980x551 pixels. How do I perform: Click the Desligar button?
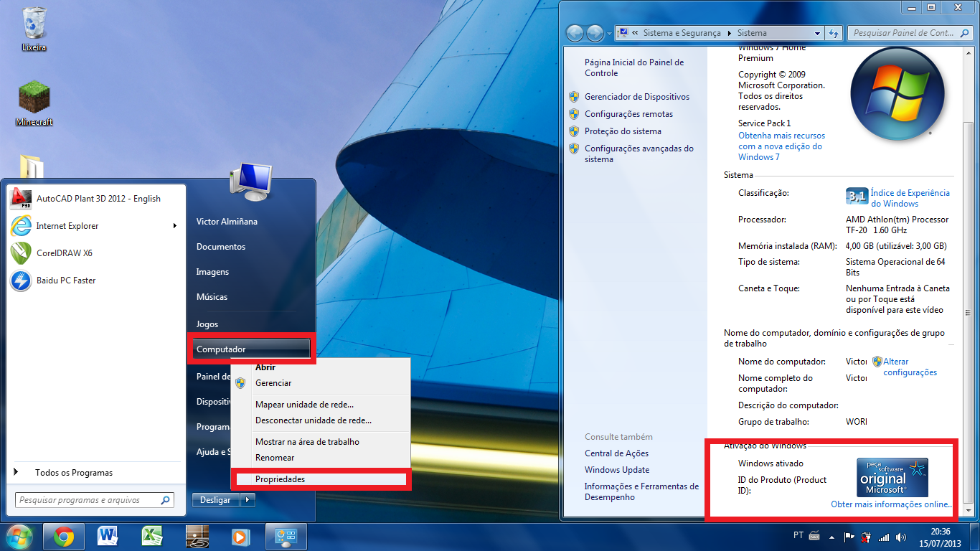pyautogui.click(x=215, y=500)
